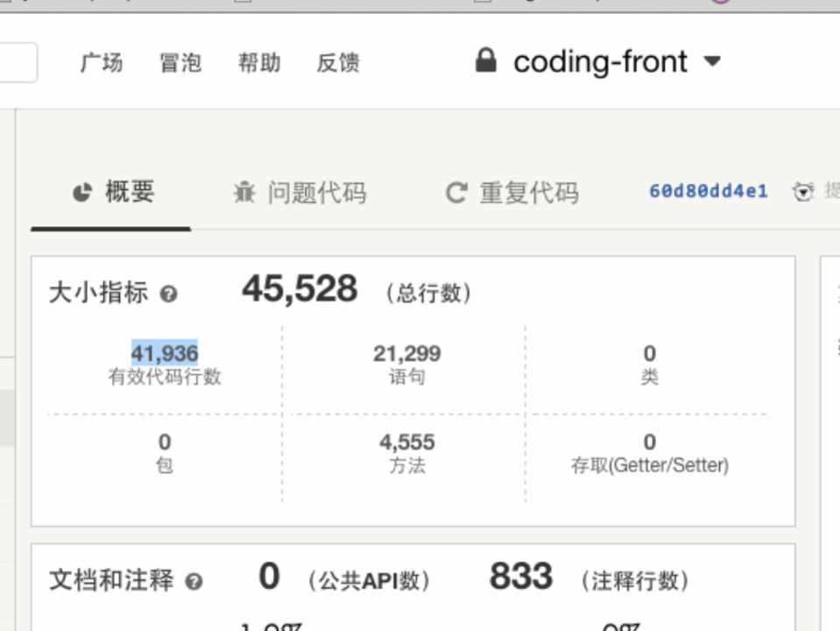Screen dimensions: 840x631
Task: Click the 21,299 语句 metric
Action: coord(406,354)
